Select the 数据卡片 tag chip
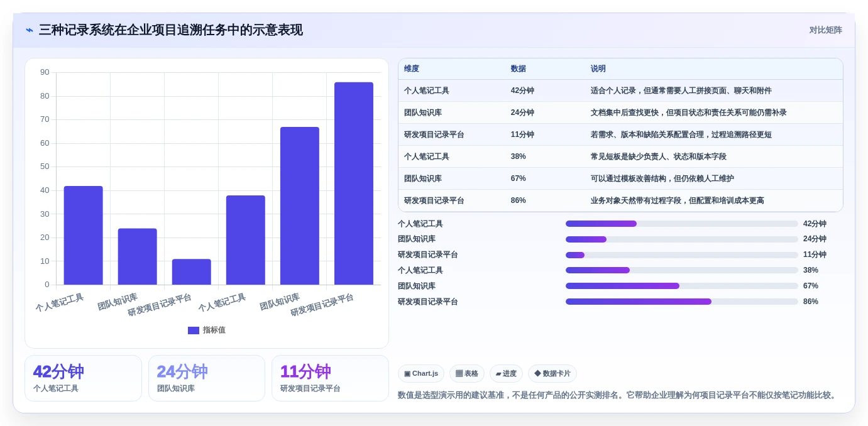The image size is (868, 426). pyautogui.click(x=552, y=374)
